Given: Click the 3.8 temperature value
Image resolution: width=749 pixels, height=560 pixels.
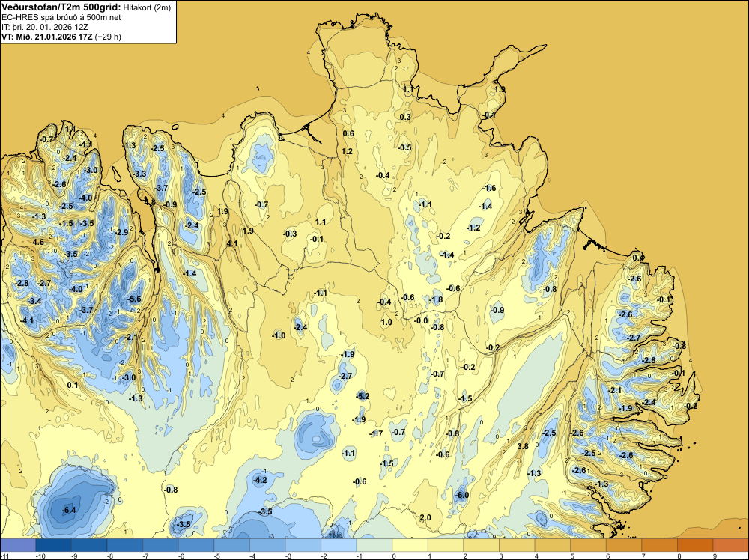Looking at the screenshot, I should (523, 446).
